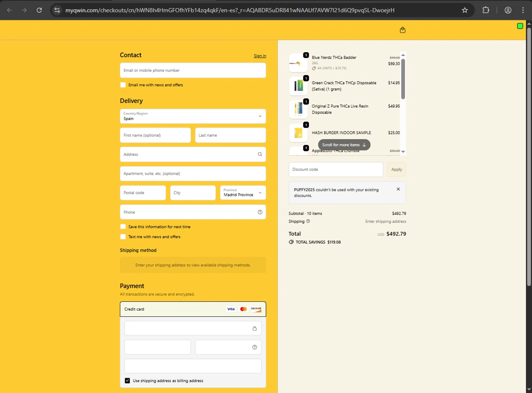Click Green Crack Disposable product thumbnail
Screen dimensions: 532x393
[x=298, y=86]
